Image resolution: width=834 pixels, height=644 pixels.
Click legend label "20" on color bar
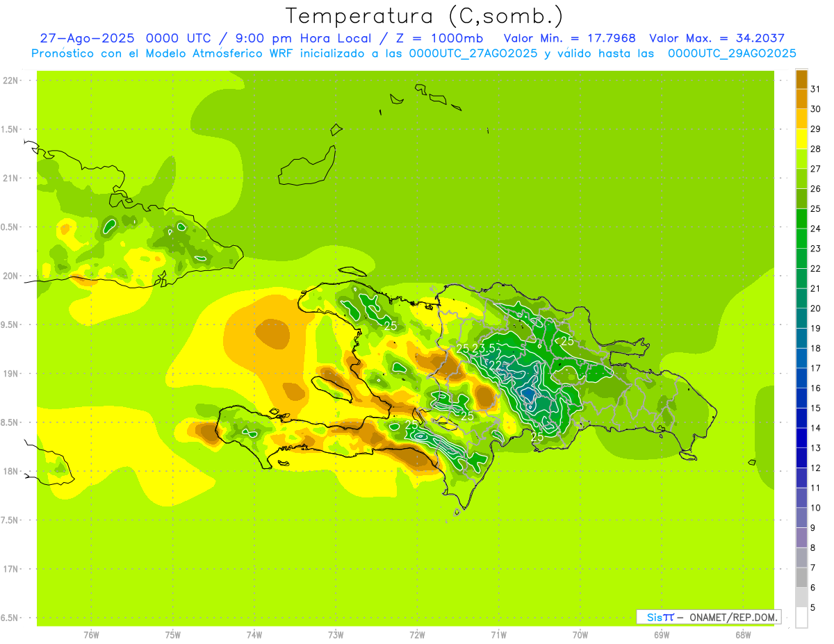[816, 308]
